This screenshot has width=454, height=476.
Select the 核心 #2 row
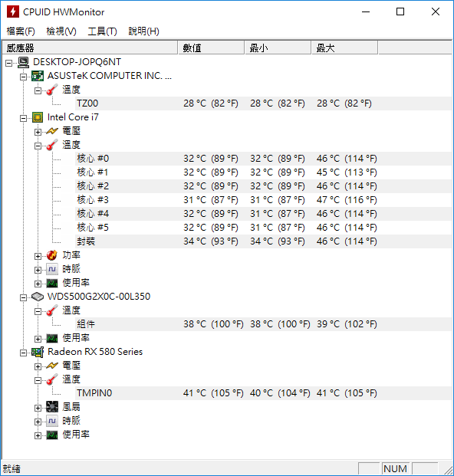coord(264,186)
